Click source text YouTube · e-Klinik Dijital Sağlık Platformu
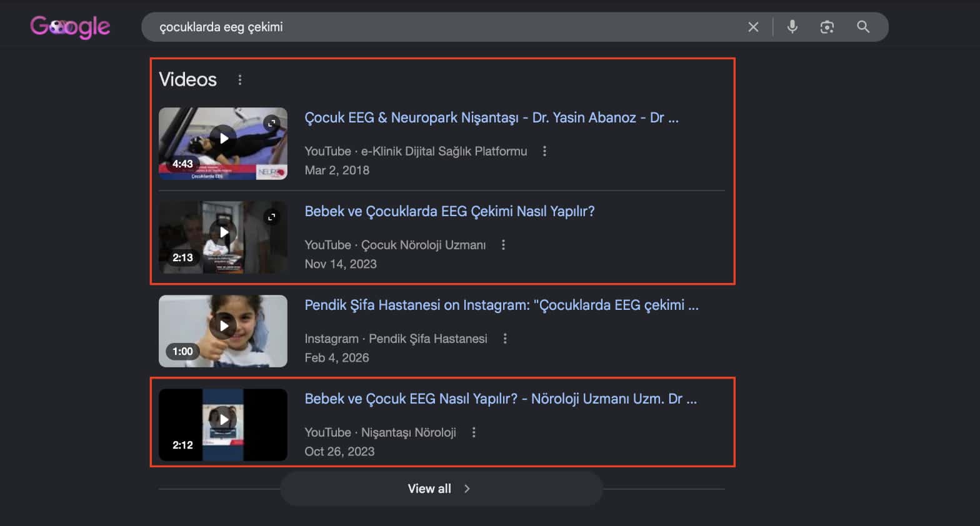Screen dimensions: 980x526 [x=416, y=151]
